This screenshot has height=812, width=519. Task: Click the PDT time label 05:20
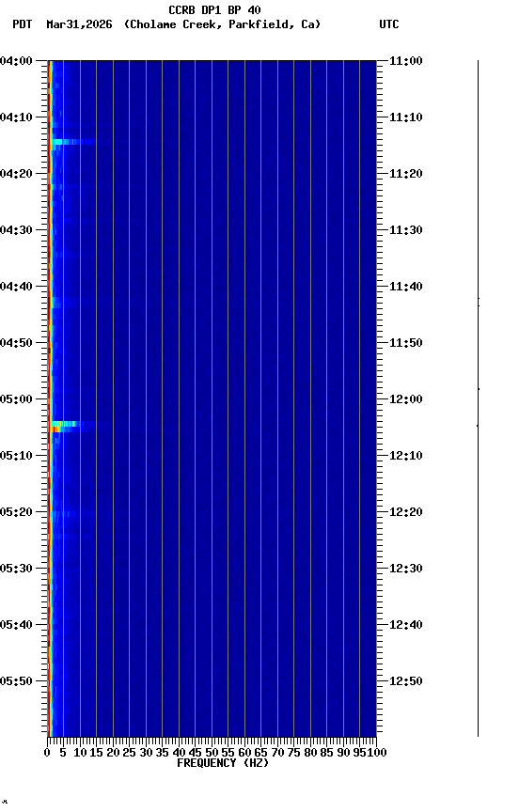[x=16, y=513]
